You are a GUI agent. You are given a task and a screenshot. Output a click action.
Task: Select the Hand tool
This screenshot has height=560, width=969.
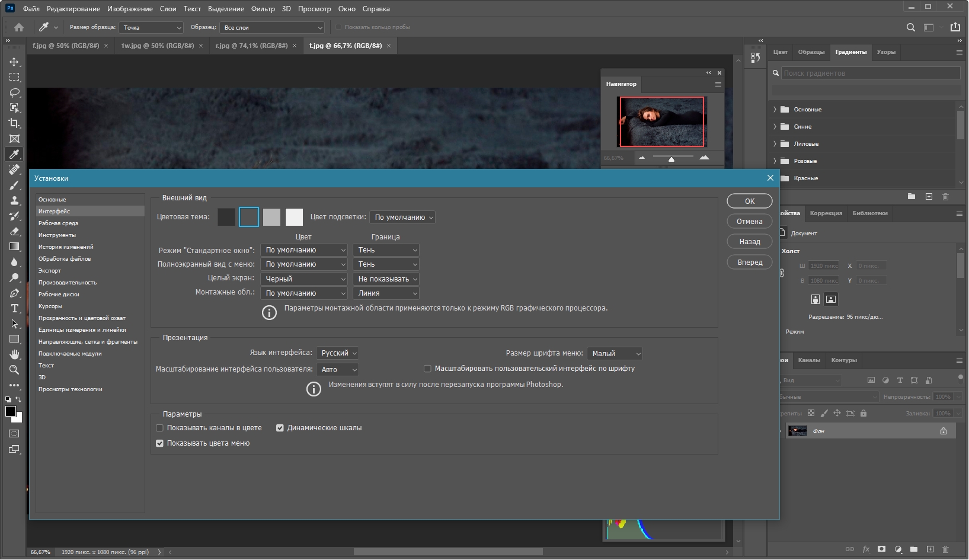pyautogui.click(x=14, y=354)
